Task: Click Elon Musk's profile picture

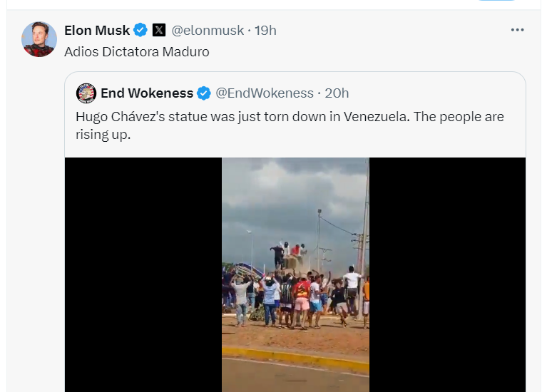Action: (39, 39)
